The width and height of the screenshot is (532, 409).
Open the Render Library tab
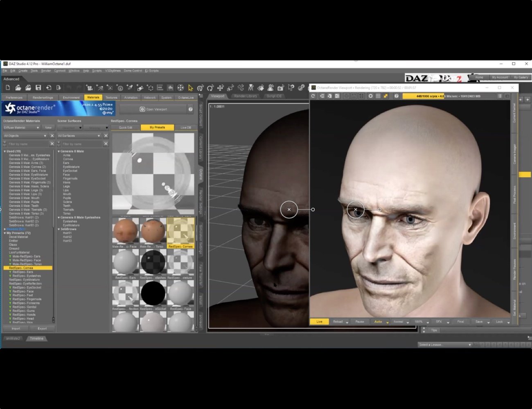(x=246, y=96)
